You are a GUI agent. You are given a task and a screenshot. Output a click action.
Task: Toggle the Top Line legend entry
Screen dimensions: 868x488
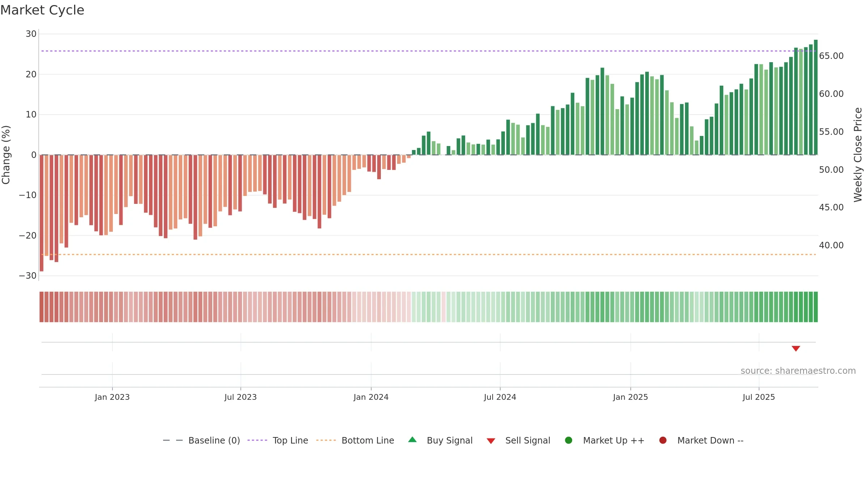click(278, 440)
